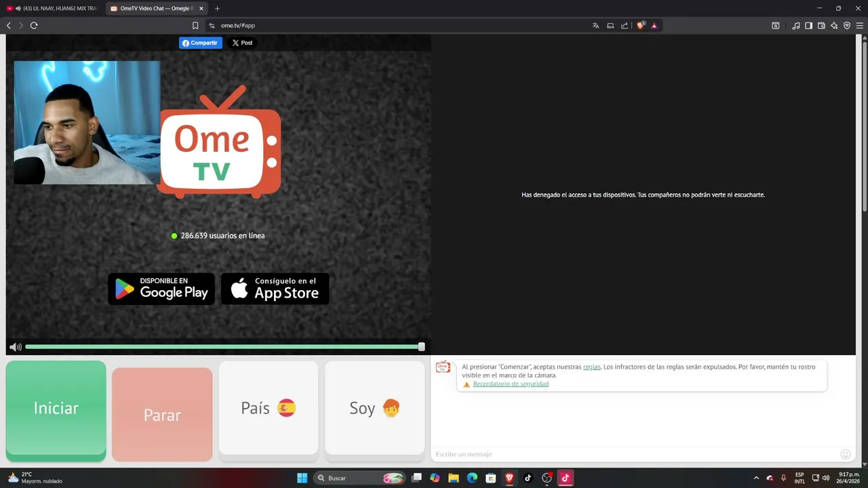Open the Windows Start menu

[x=302, y=478]
